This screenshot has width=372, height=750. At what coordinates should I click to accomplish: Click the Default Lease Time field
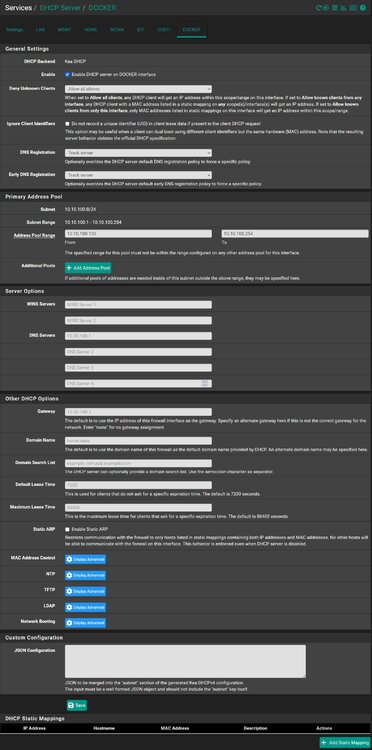[138, 485]
